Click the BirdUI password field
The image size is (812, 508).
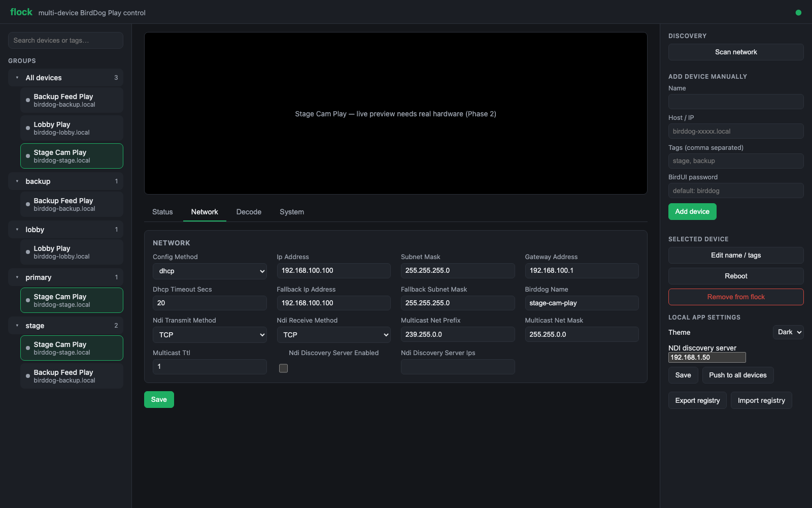(736, 190)
